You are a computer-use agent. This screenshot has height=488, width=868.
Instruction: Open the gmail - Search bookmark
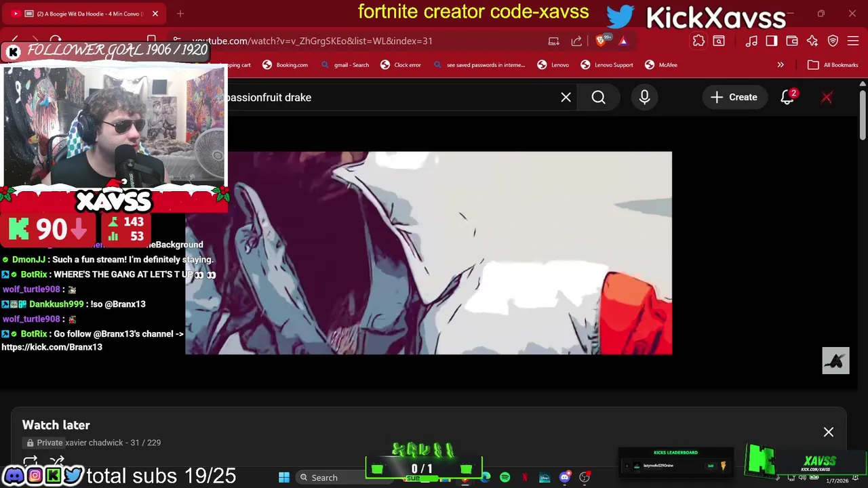(x=345, y=65)
